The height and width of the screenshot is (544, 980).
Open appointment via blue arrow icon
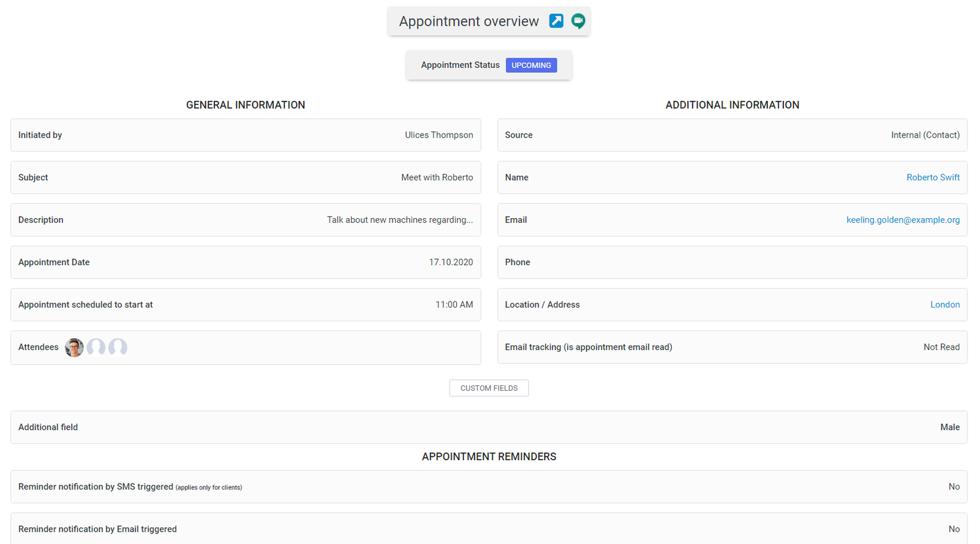tap(556, 21)
